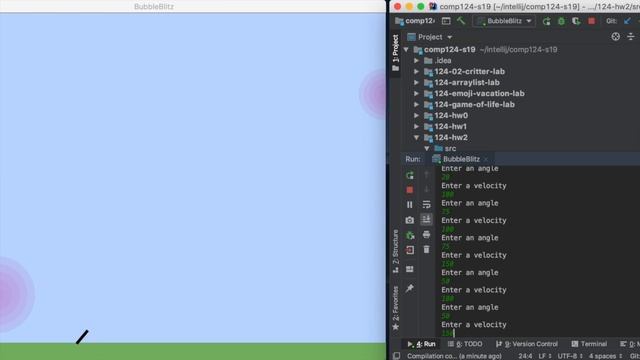Close the BubbleBlitz run tab
Viewport: 640px width, 360px height.
pos(486,159)
